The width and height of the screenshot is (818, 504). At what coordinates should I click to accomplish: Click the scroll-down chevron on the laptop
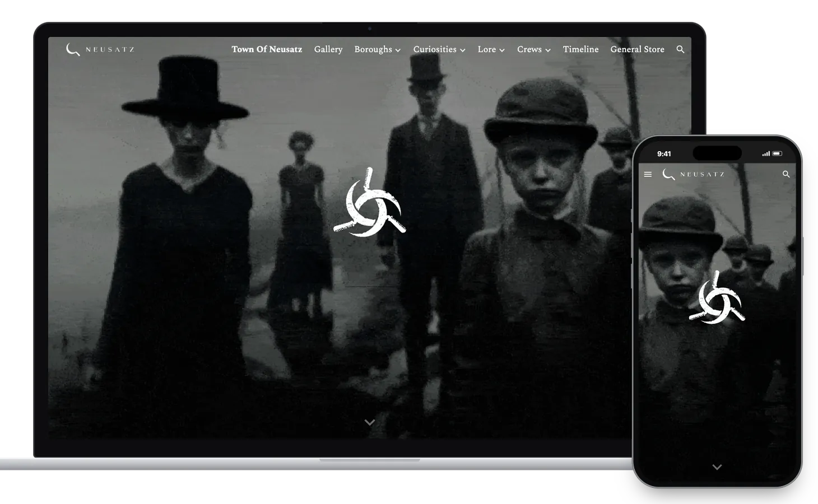[x=370, y=422]
